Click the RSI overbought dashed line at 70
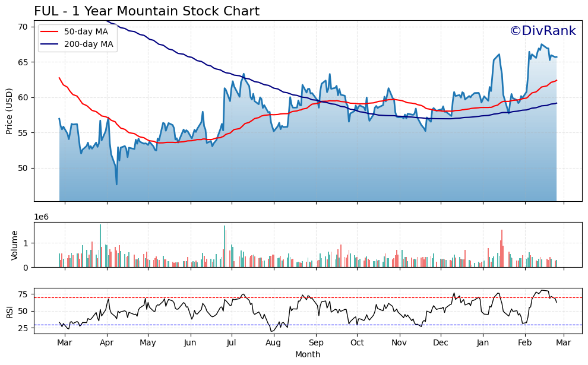The height and width of the screenshot is (365, 588). (297, 298)
